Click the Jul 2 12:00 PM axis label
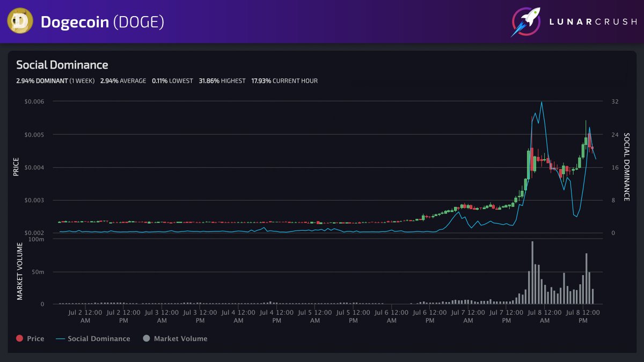This screenshot has height=362, width=644. click(123, 316)
